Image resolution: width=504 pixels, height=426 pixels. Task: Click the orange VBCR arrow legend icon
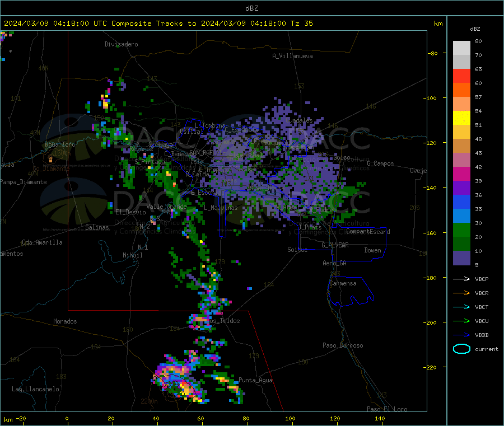tap(461, 293)
